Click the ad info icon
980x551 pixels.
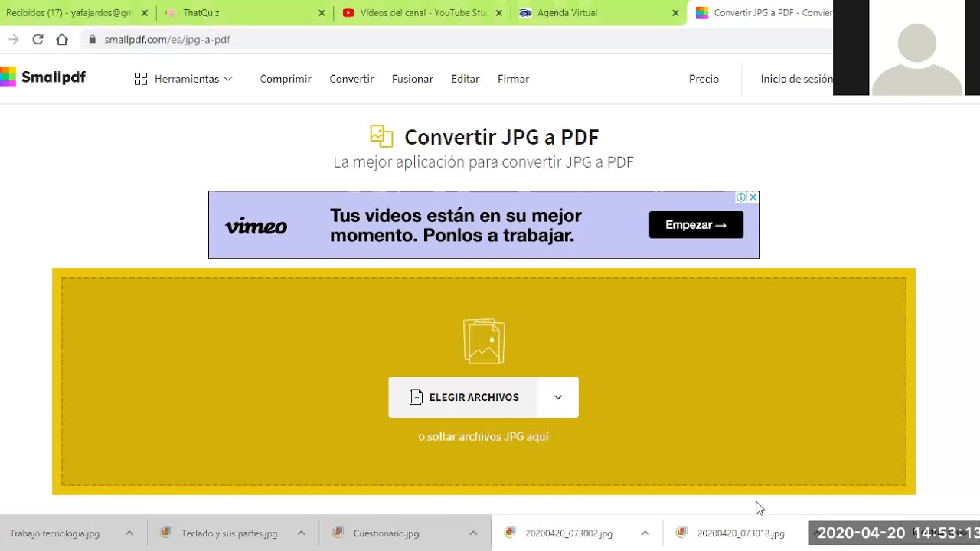pos(741,197)
